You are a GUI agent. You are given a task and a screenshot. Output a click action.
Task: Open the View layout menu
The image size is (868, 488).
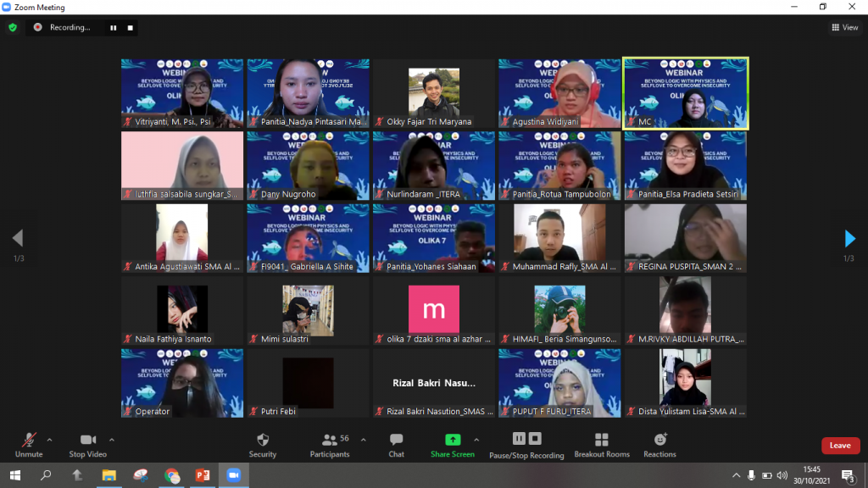844,27
